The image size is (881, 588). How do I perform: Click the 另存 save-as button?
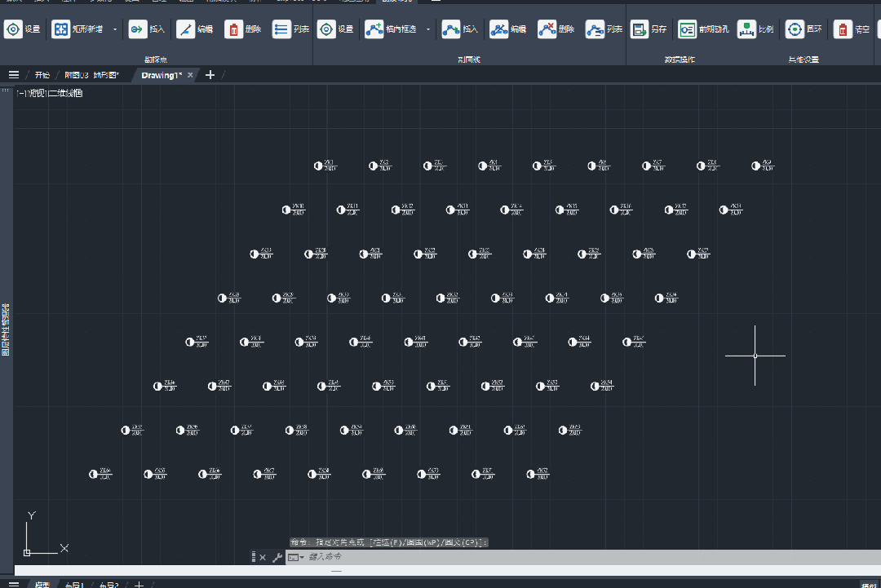649,29
